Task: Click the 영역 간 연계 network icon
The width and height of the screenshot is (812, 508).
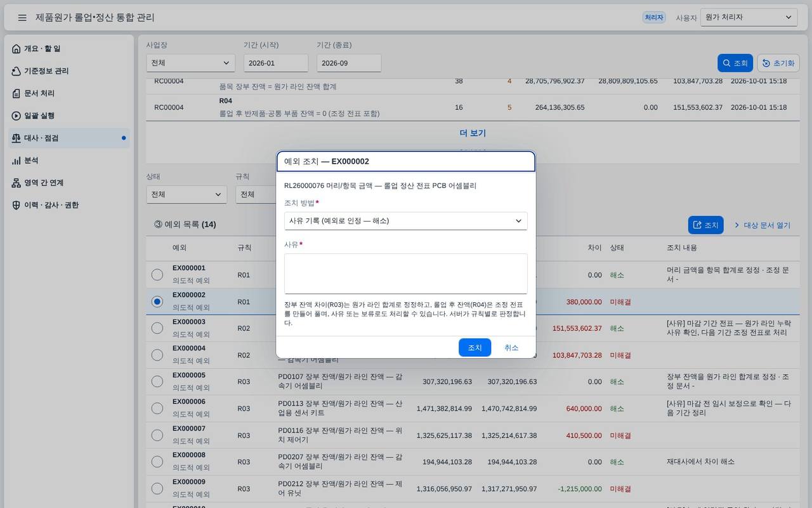Action: pos(16,183)
